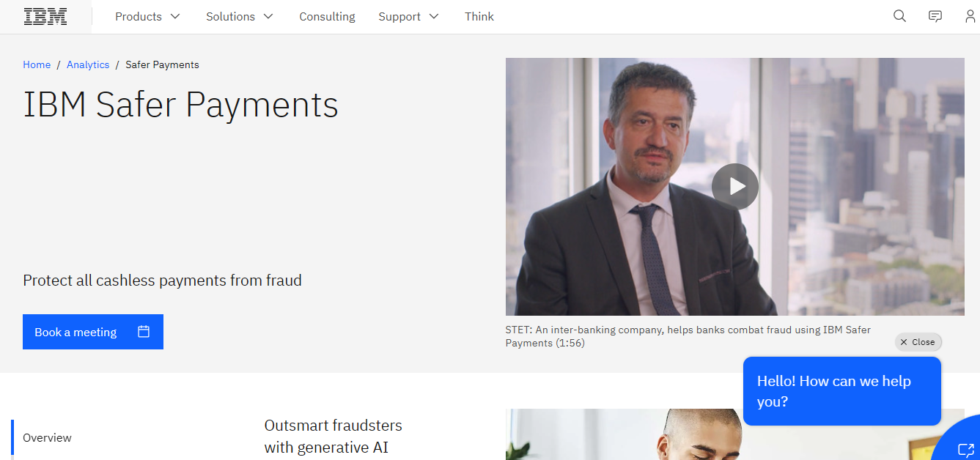Click calendar icon on Book a meeting
Screen dimensions: 980x460
point(144,332)
